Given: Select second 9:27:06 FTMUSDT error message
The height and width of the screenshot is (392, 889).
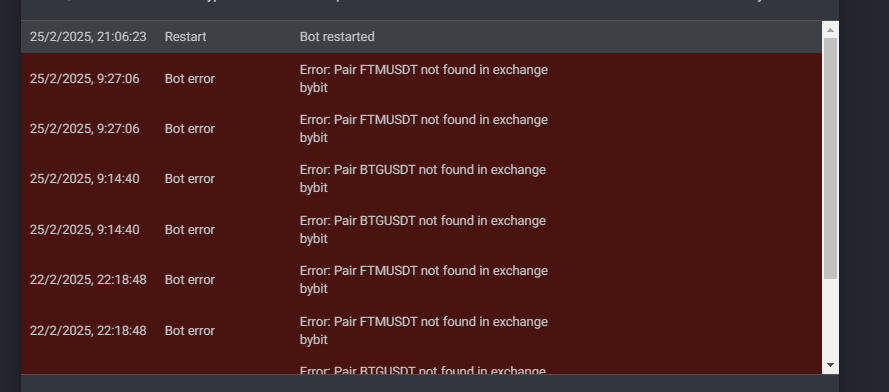Looking at the screenshot, I should 424,129.
